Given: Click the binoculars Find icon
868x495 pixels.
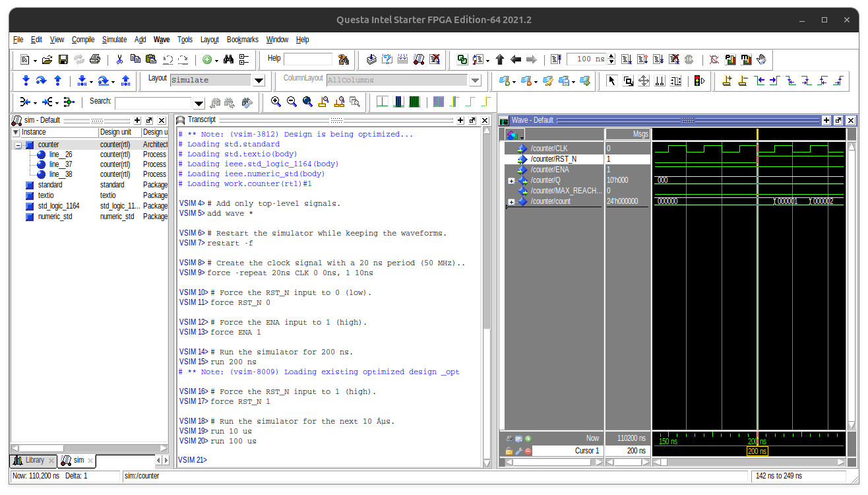Looking at the screenshot, I should (x=228, y=59).
